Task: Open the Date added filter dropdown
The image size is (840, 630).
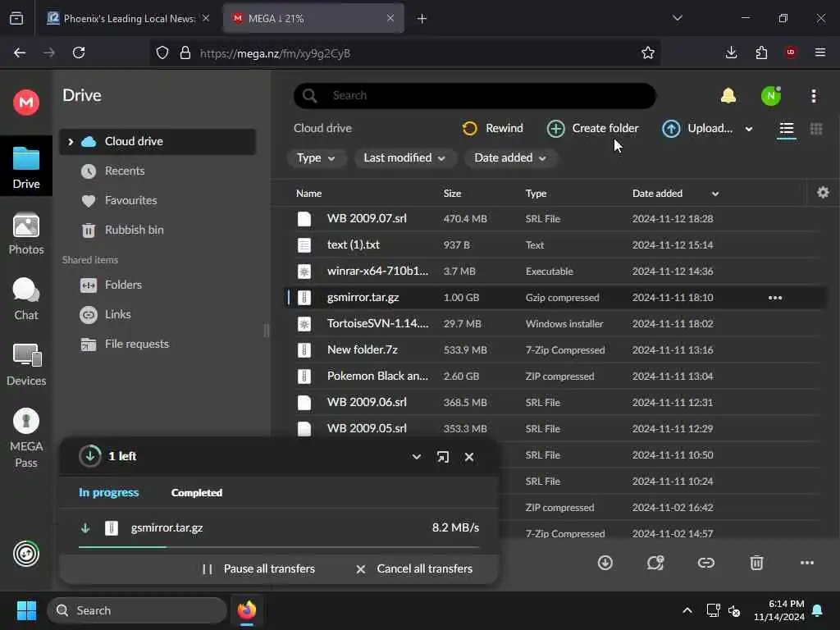Action: (x=510, y=158)
